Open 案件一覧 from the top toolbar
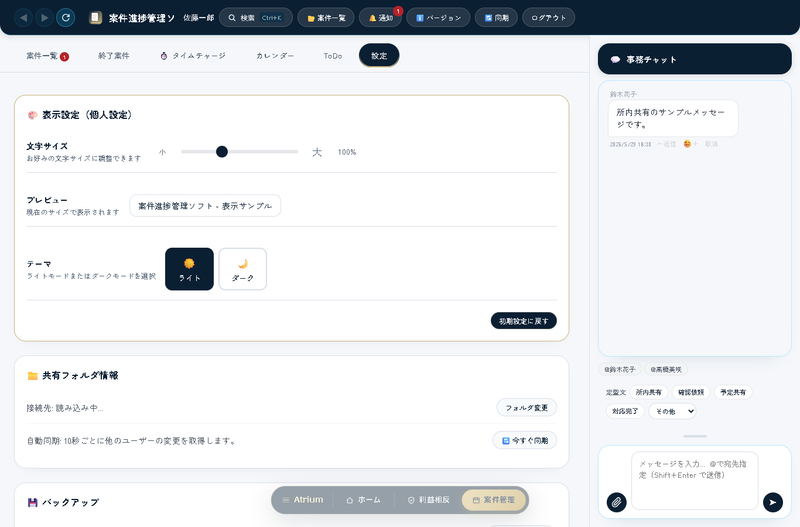The height and width of the screenshot is (527, 800). (x=326, y=18)
